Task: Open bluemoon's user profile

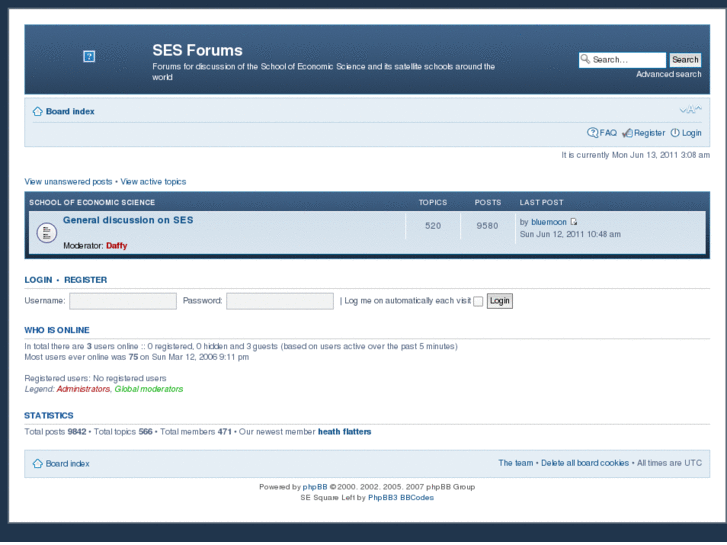Action: click(x=548, y=222)
